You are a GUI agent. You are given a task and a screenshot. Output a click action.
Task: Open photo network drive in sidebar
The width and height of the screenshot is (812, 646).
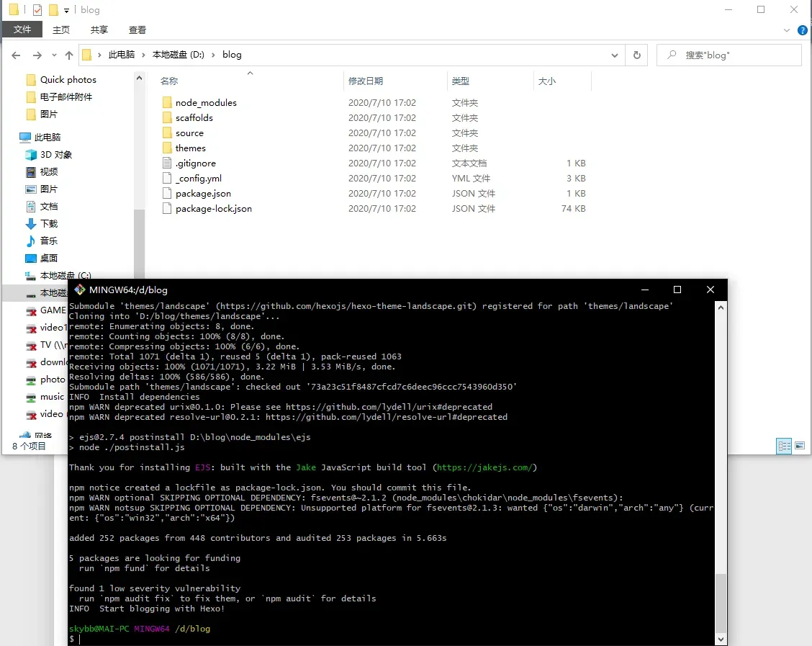click(x=45, y=380)
